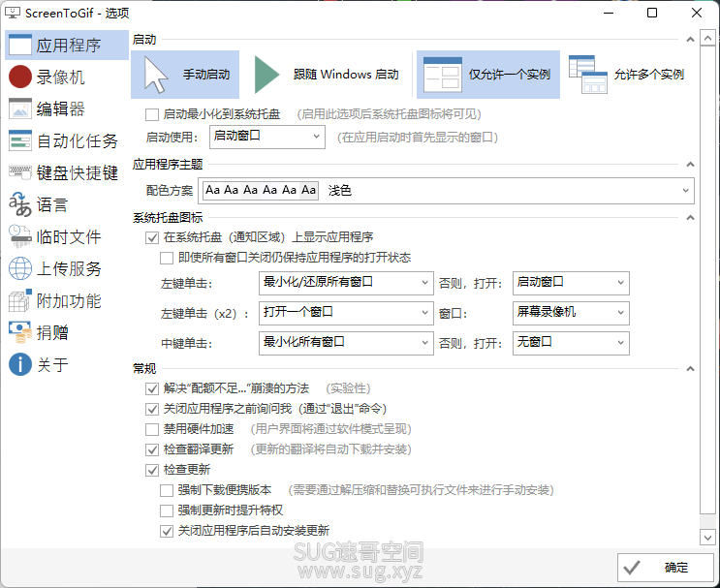The height and width of the screenshot is (588, 720).
Task: Open the 捐赠 section
Action: coord(67,333)
